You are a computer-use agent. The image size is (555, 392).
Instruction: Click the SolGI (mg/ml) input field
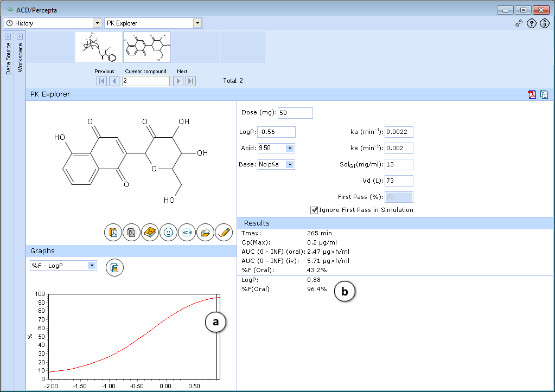coord(399,164)
